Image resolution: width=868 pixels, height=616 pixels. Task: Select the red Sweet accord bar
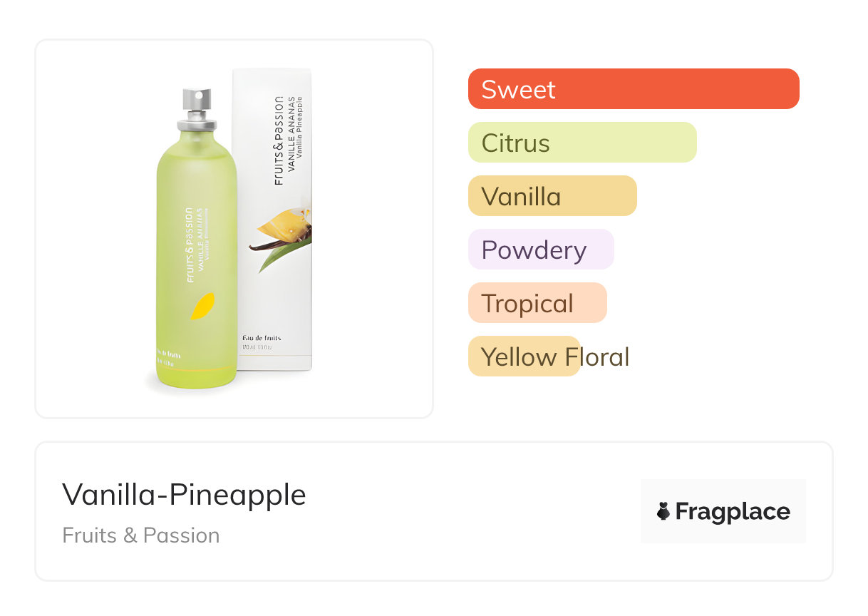(633, 89)
